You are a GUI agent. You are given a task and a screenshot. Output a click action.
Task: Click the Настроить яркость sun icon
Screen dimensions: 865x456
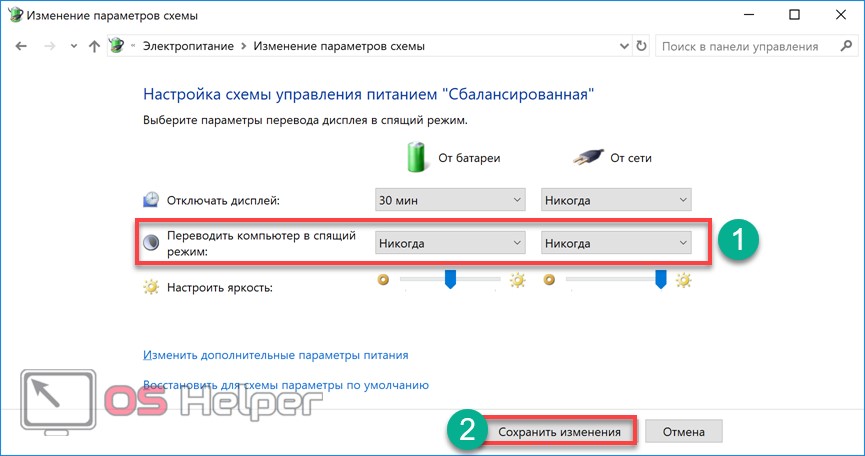click(151, 287)
